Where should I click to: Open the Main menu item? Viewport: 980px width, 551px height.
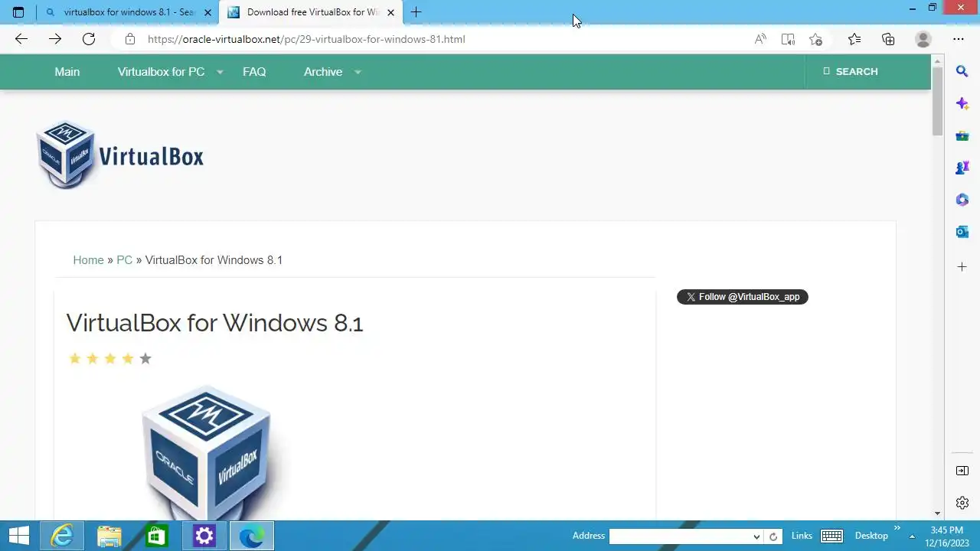67,72
